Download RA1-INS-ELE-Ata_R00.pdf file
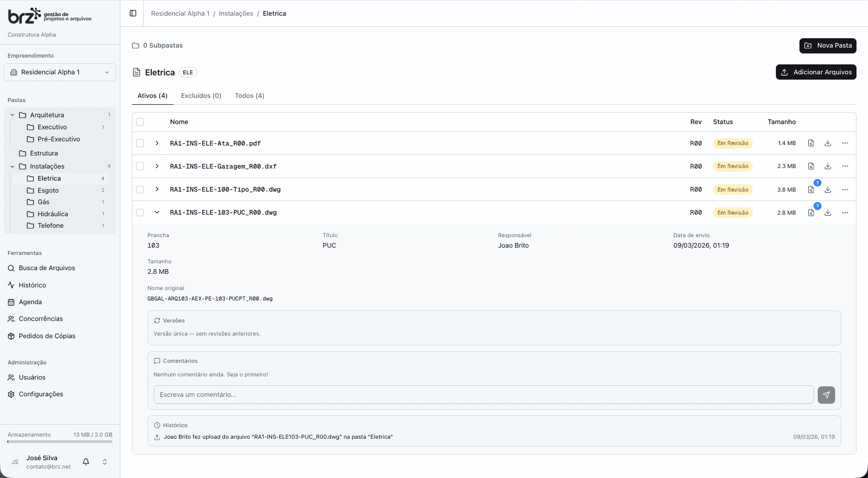This screenshot has width=868, height=478. [828, 143]
